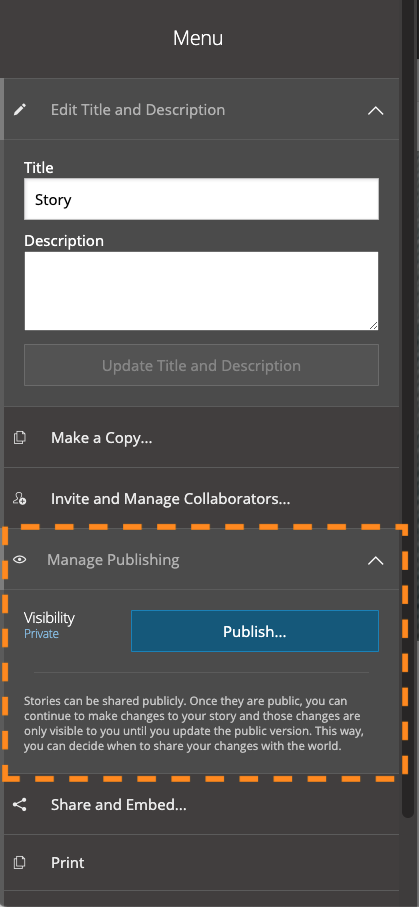Focus the Title input field
Viewport: 419px width, 907px height.
pos(201,199)
